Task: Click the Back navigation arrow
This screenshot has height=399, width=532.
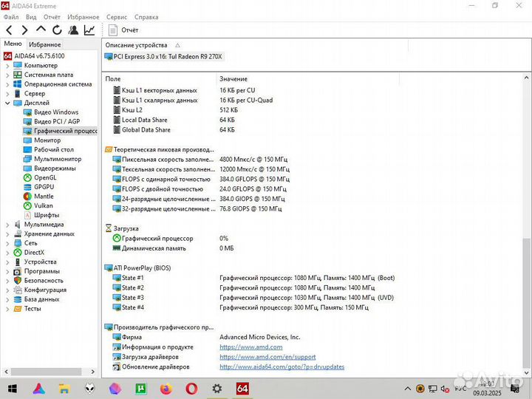Action: [9, 30]
